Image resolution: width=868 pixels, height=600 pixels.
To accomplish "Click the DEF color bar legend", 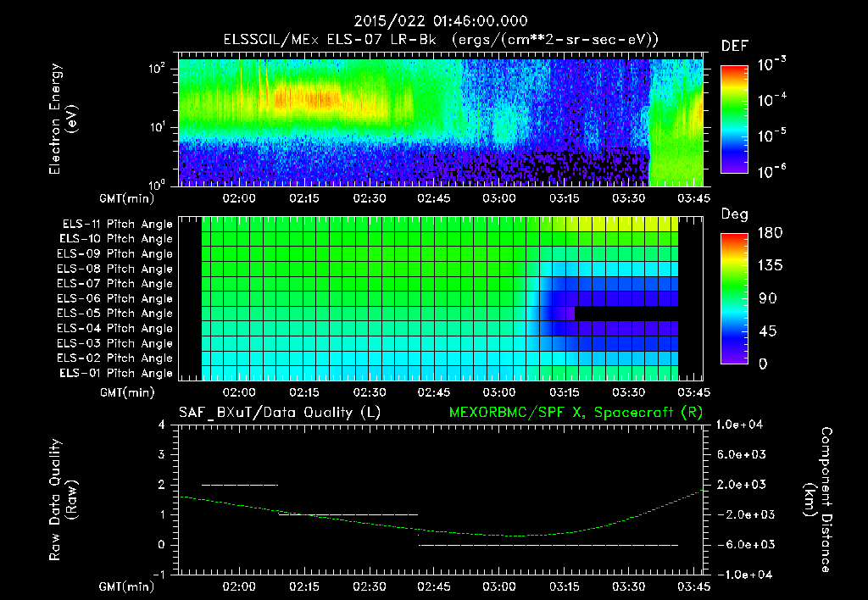I will [x=735, y=119].
